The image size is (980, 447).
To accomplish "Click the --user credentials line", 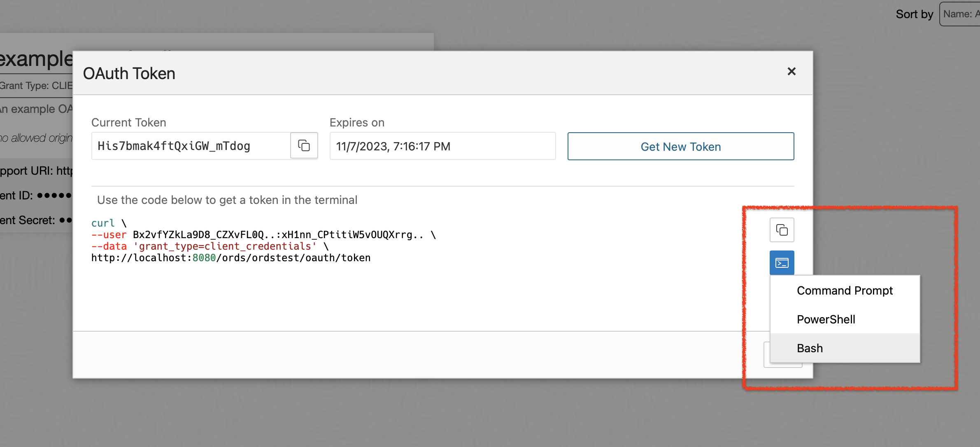I will point(263,235).
